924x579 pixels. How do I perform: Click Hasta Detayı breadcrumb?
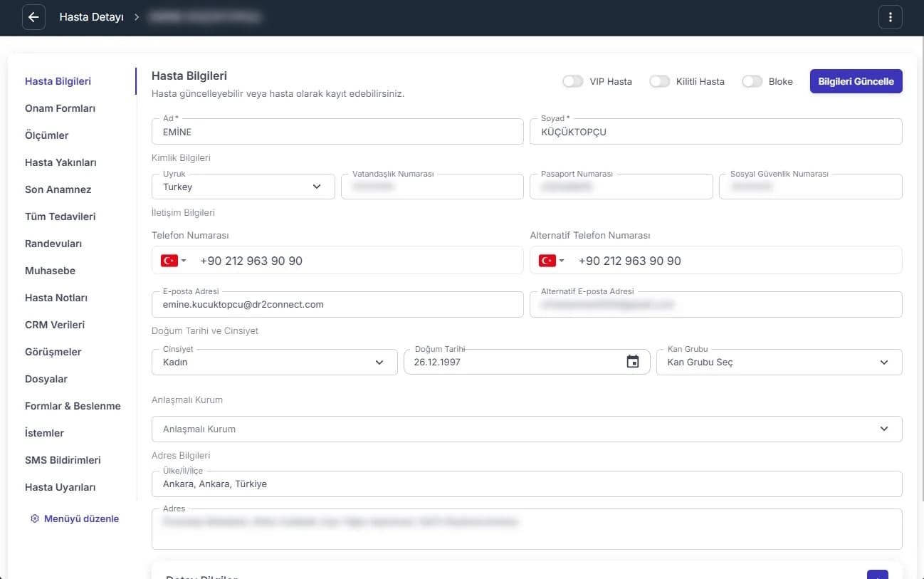click(x=91, y=17)
